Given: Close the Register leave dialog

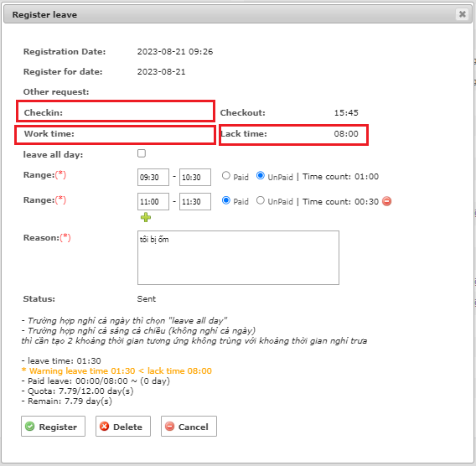Looking at the screenshot, I should [x=462, y=14].
